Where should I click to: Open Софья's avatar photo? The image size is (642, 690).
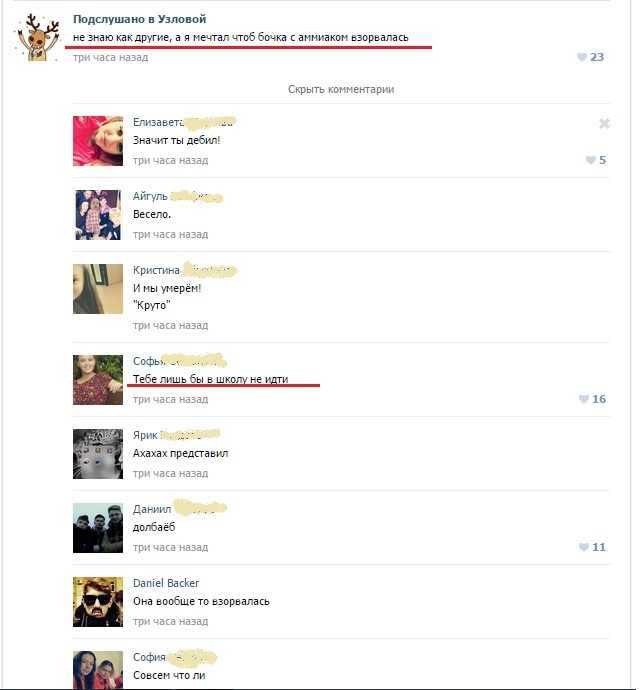98,380
